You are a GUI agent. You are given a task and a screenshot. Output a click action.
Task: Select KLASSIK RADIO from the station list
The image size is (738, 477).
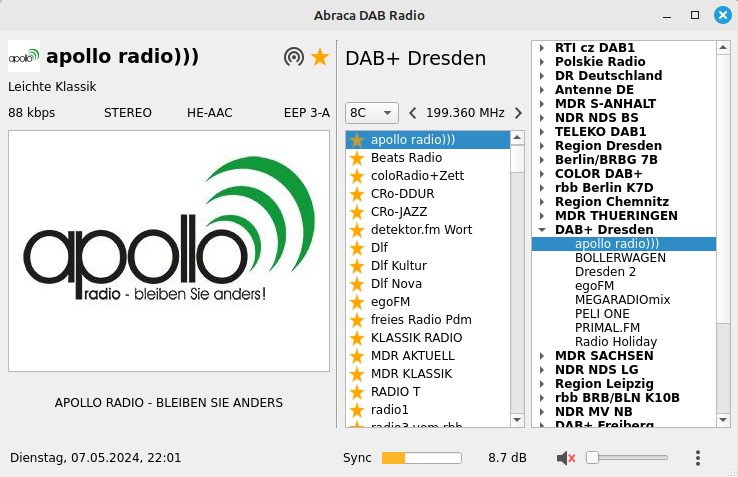[416, 338]
